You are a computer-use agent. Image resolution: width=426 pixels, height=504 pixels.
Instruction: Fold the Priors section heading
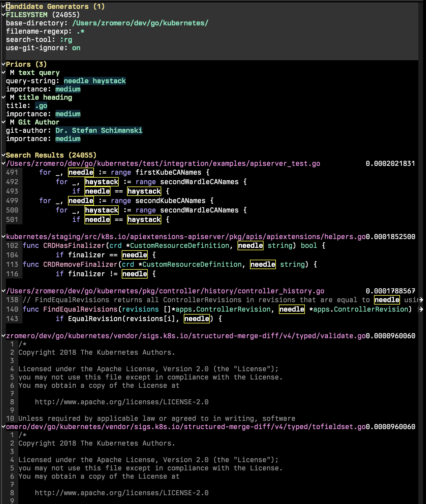pos(3,64)
